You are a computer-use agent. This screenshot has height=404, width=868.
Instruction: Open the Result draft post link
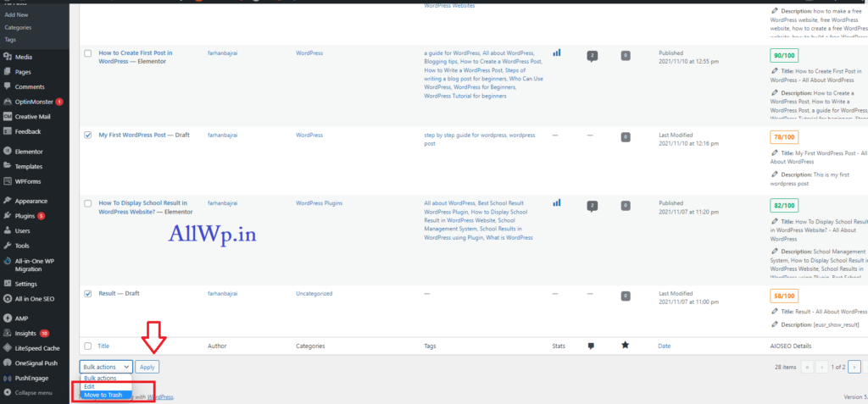click(107, 293)
